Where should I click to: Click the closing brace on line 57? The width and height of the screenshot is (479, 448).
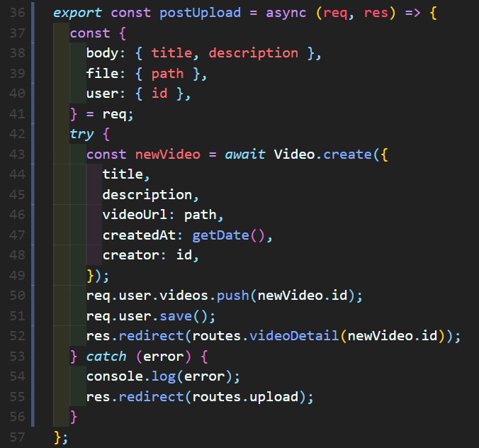click(x=57, y=437)
